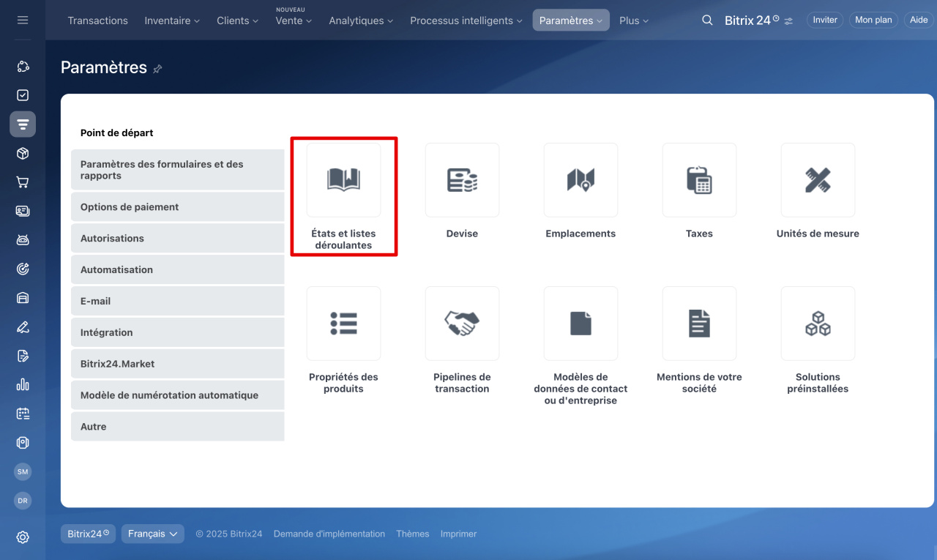Select Point de départ section
This screenshot has width=937, height=560.
(x=178, y=133)
